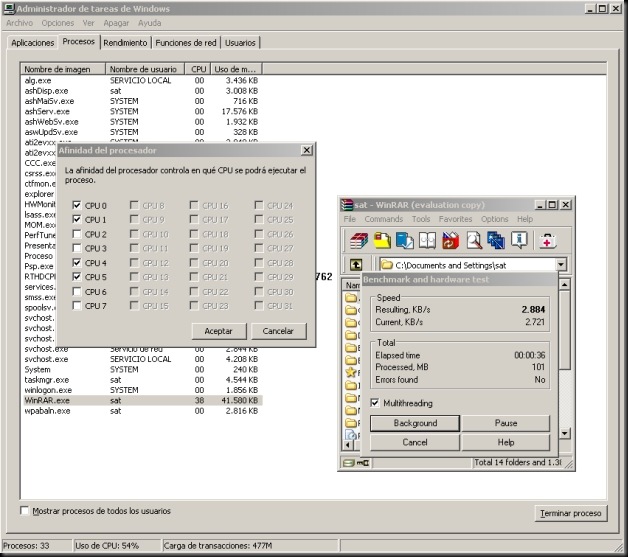Click WinRAR file list scroll up arrow
This screenshot has width=628, height=557.
(x=564, y=285)
